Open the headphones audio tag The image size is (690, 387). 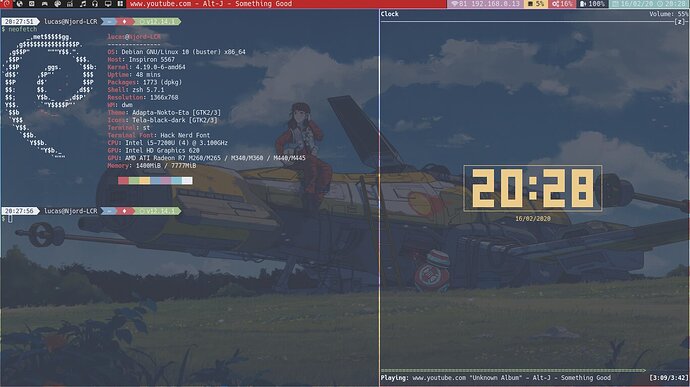pyautogui.click(x=95, y=4)
